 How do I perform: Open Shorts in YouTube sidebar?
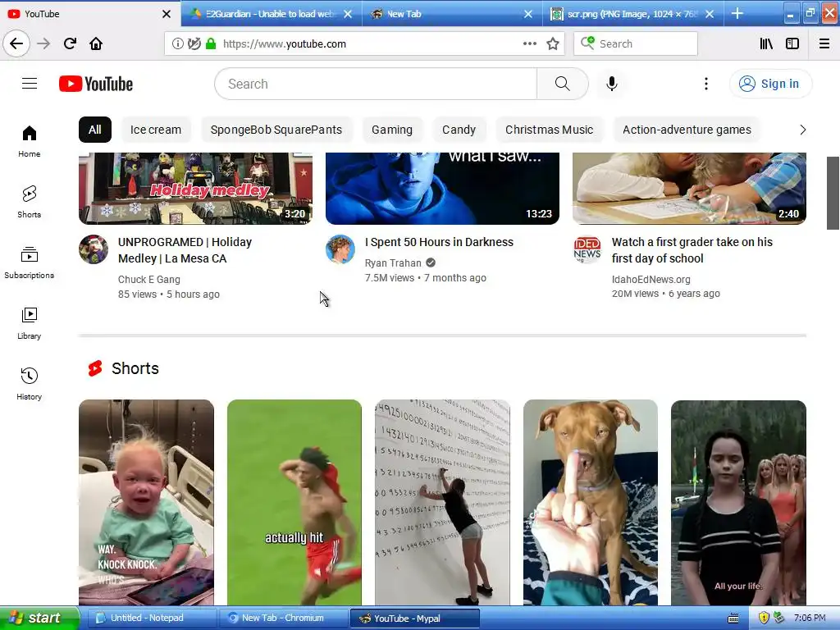(x=30, y=202)
